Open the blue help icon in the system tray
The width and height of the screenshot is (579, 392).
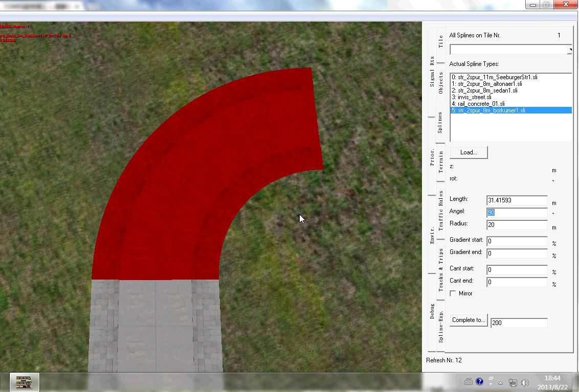point(479,382)
